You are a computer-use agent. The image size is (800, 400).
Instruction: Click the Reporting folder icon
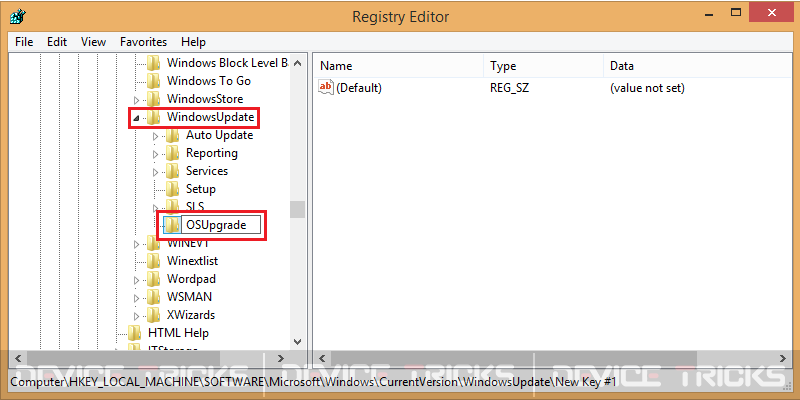click(x=172, y=153)
